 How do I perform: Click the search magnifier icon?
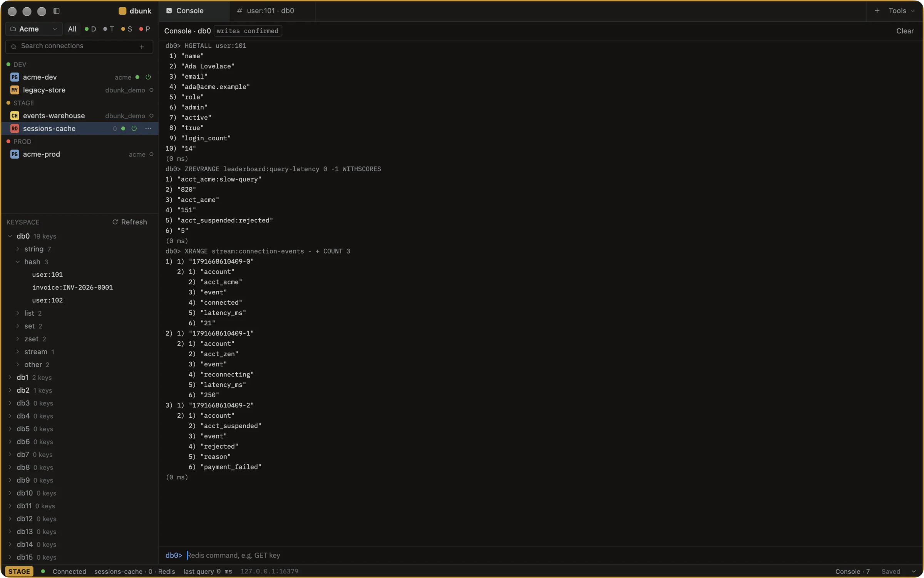click(13, 47)
